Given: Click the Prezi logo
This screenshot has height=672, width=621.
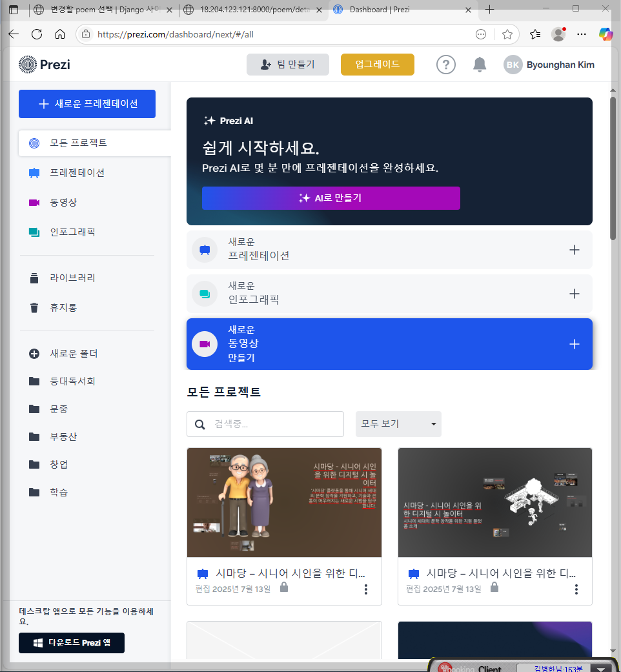Looking at the screenshot, I should [x=44, y=65].
